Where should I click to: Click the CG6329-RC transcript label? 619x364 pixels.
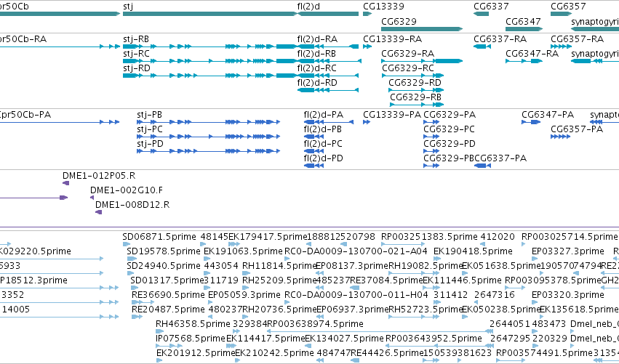pos(408,68)
